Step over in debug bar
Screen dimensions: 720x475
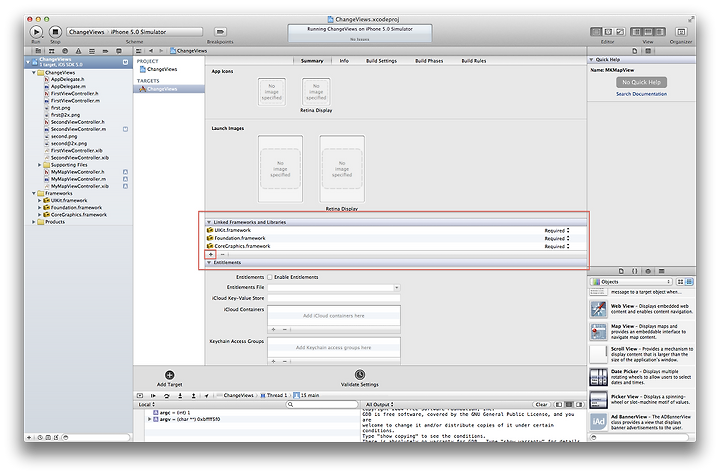click(167, 395)
